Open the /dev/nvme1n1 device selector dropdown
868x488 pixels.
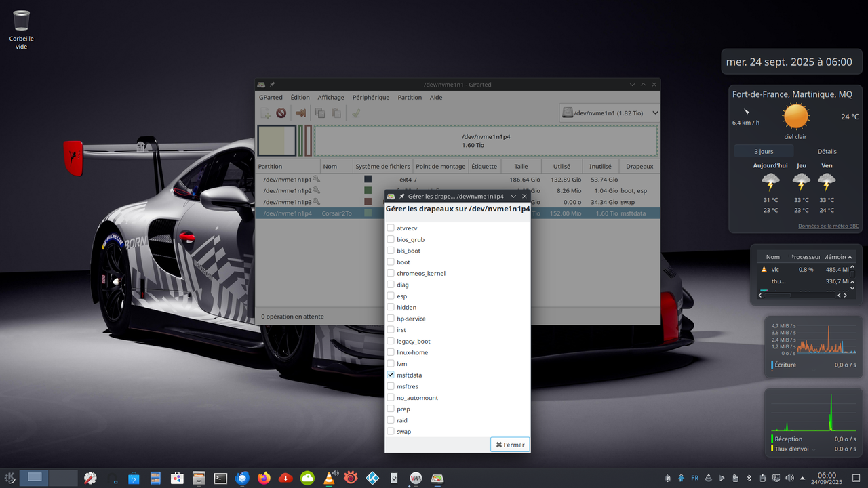coord(608,113)
